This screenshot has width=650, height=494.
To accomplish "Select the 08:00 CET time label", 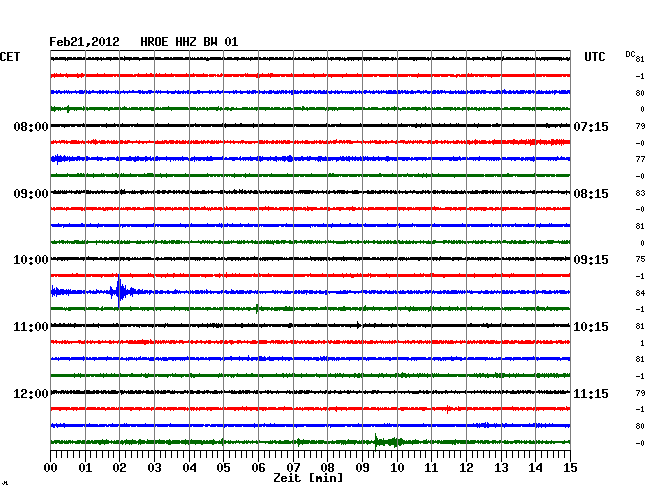I will click(31, 127).
